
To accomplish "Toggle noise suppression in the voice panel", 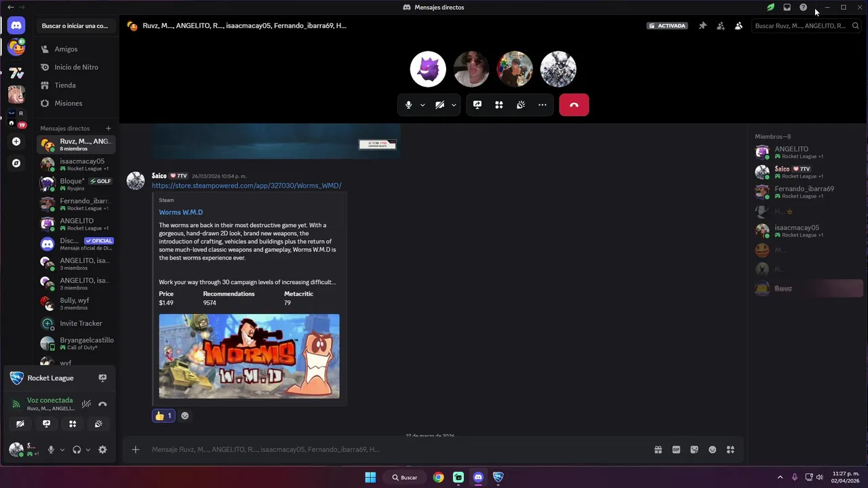I will [86, 404].
